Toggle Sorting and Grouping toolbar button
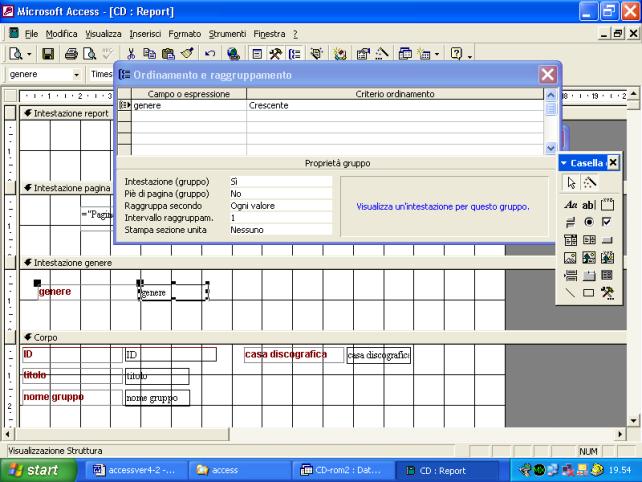The image size is (642, 482). (x=294, y=54)
